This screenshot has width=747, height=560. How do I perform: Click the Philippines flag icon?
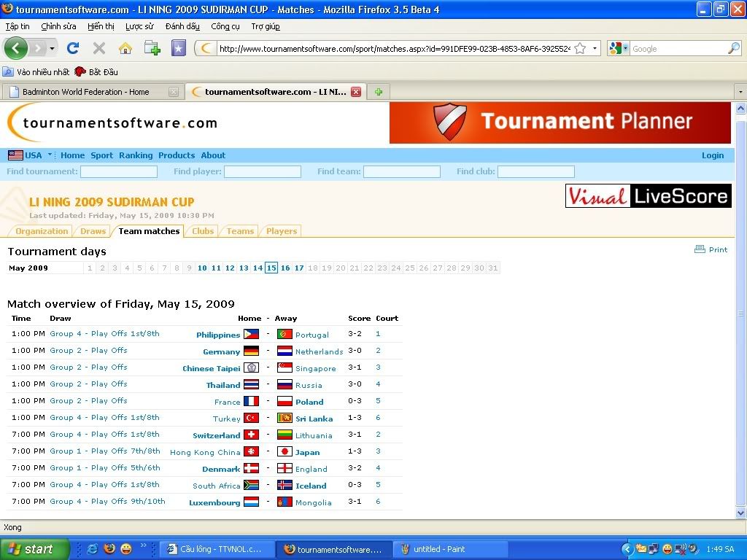pyautogui.click(x=251, y=334)
